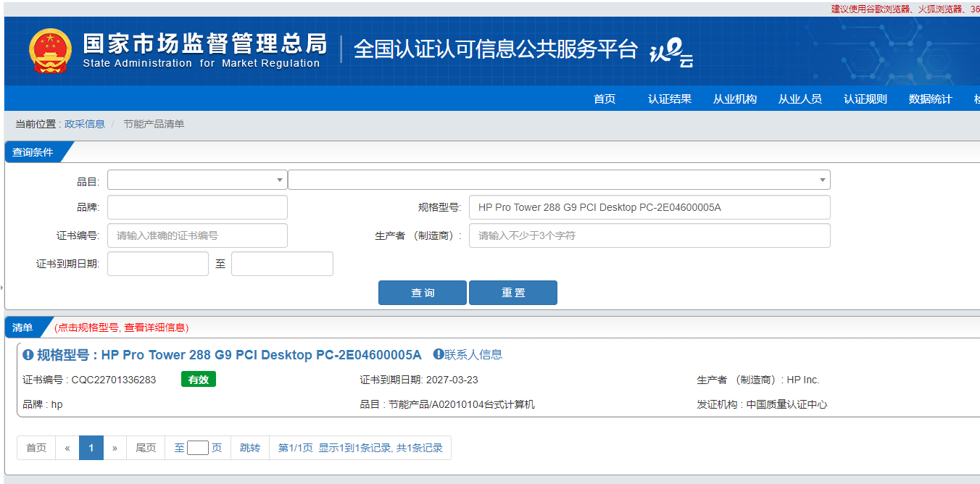The image size is (980, 484).
Task: Click the 重置 reset button
Action: pos(513,293)
